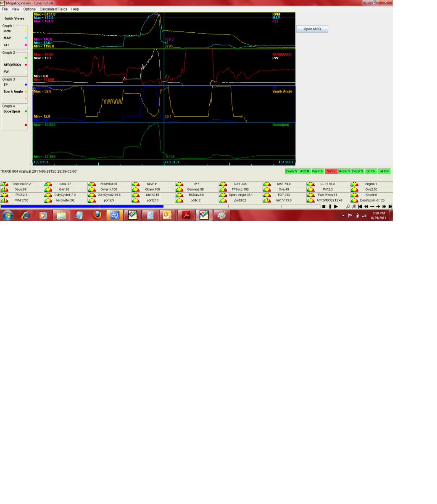This screenshot has width=437, height=504.
Task: Show hidden system tray icons
Action: 343,216
